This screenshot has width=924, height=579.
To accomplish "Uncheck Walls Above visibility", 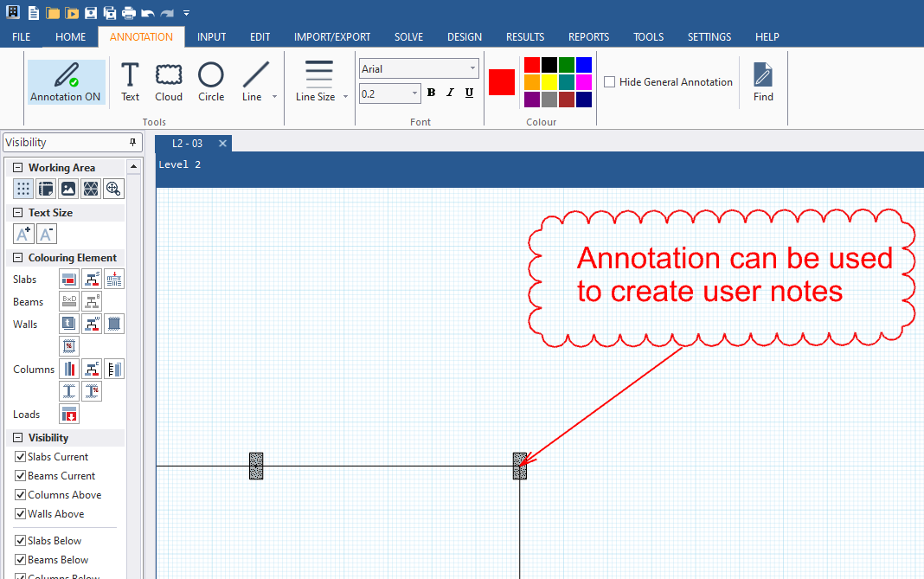I will [x=20, y=514].
